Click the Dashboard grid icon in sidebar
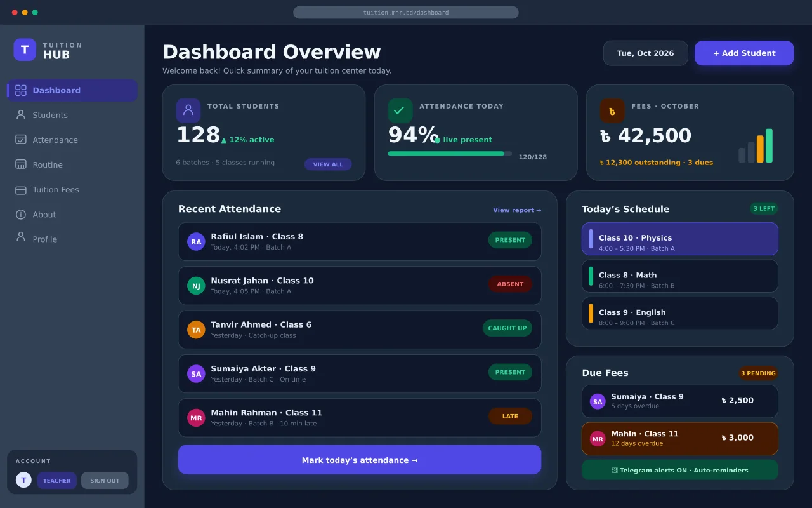Viewport: 812px width, 508px height. (21, 90)
